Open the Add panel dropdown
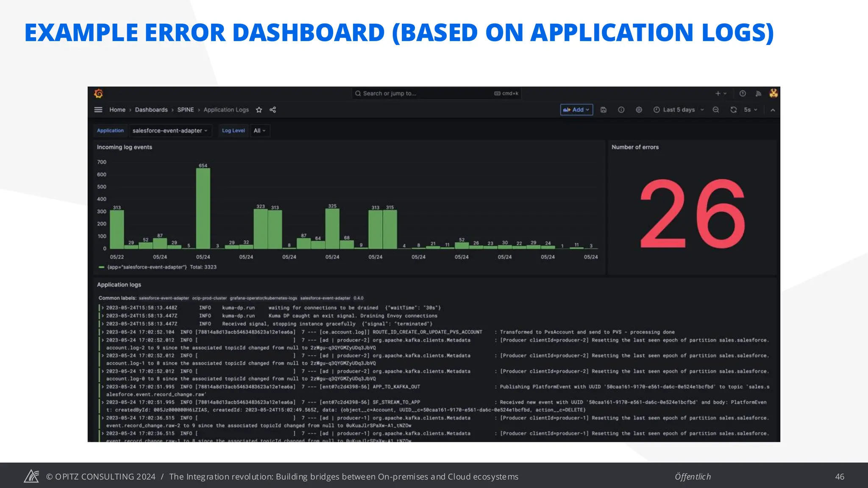This screenshot has width=868, height=488. (576, 110)
